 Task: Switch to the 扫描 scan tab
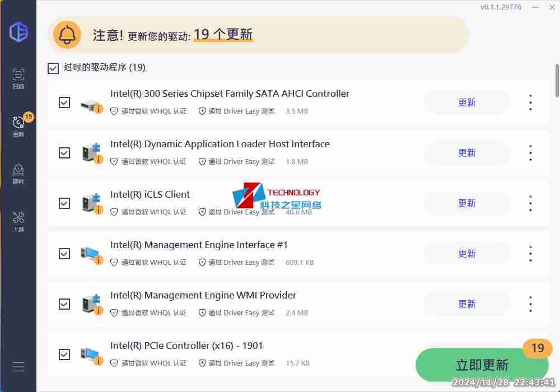(x=18, y=78)
